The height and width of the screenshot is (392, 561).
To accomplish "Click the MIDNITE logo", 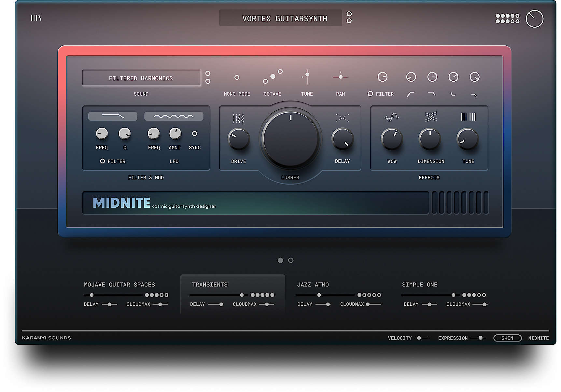I will [x=121, y=203].
